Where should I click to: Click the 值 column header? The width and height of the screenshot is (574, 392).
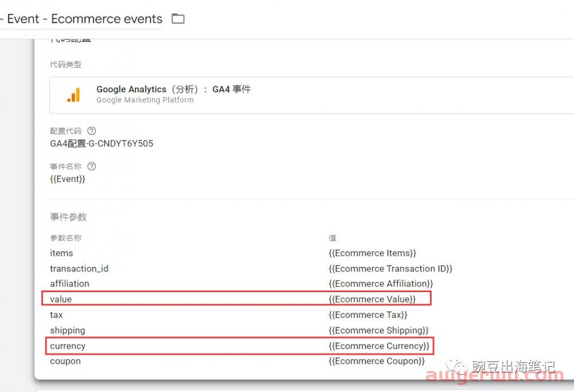point(332,238)
